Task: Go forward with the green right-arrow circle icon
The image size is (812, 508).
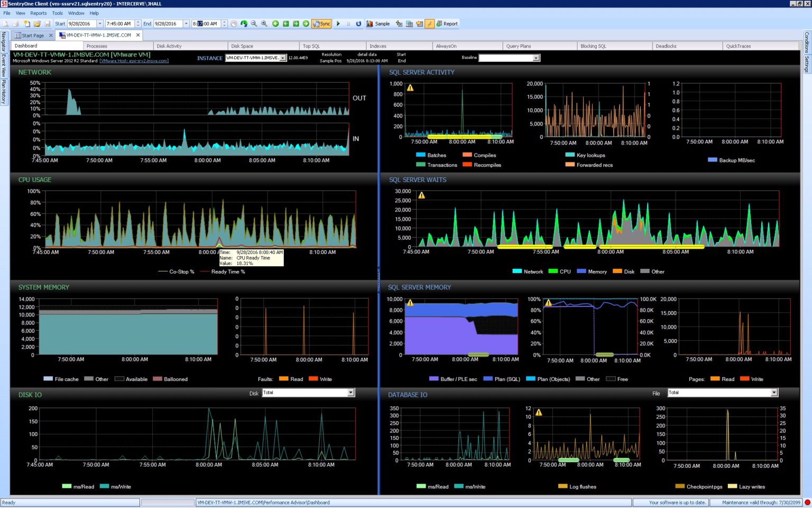Action: pos(306,24)
